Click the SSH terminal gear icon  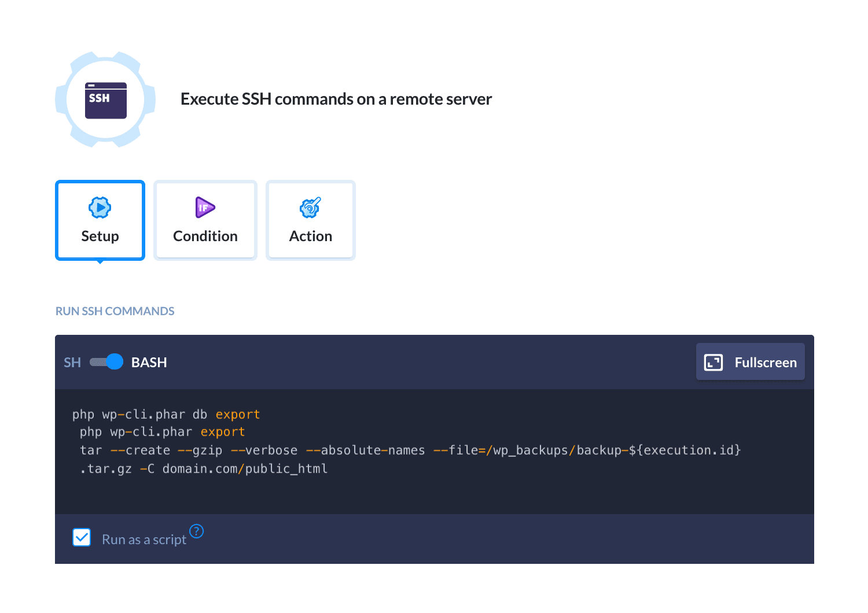pyautogui.click(x=105, y=99)
